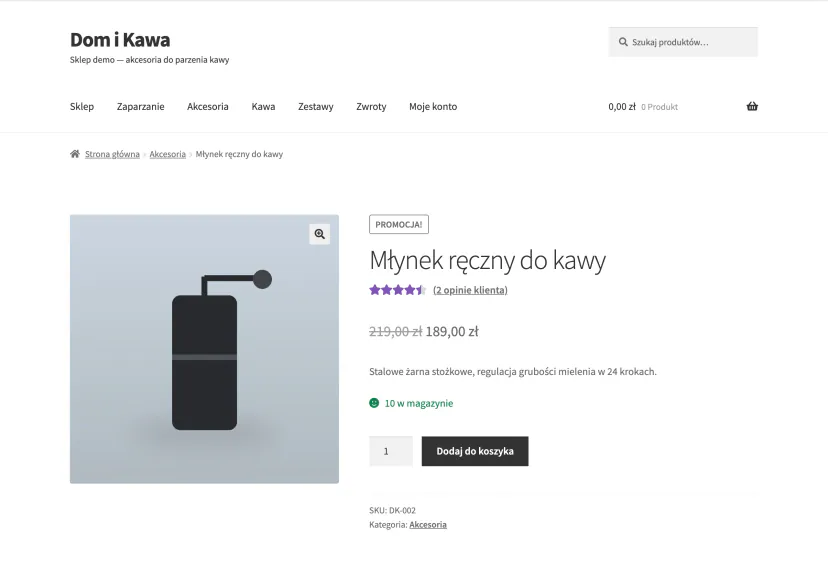828x569 pixels.
Task: Click the purple star rating
Action: (398, 290)
